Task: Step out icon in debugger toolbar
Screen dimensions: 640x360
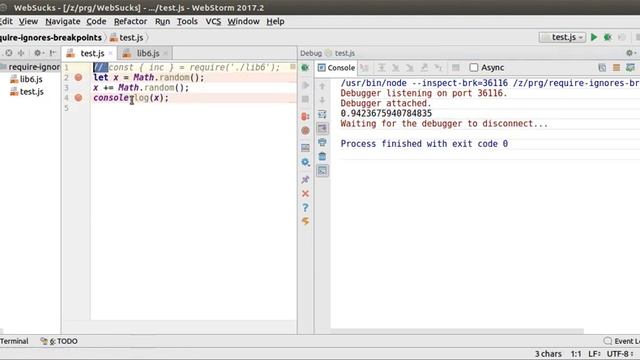Action: (x=424, y=67)
